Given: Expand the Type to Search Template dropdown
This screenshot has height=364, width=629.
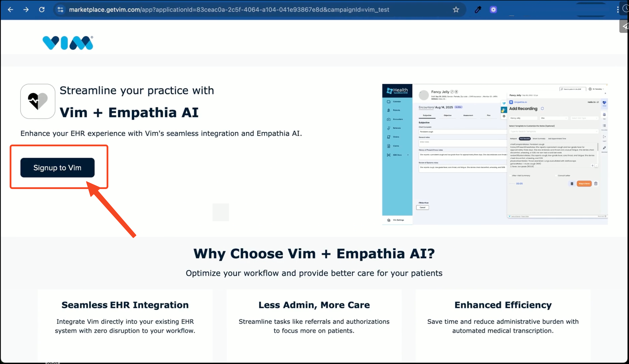Looking at the screenshot, I should [553, 131].
